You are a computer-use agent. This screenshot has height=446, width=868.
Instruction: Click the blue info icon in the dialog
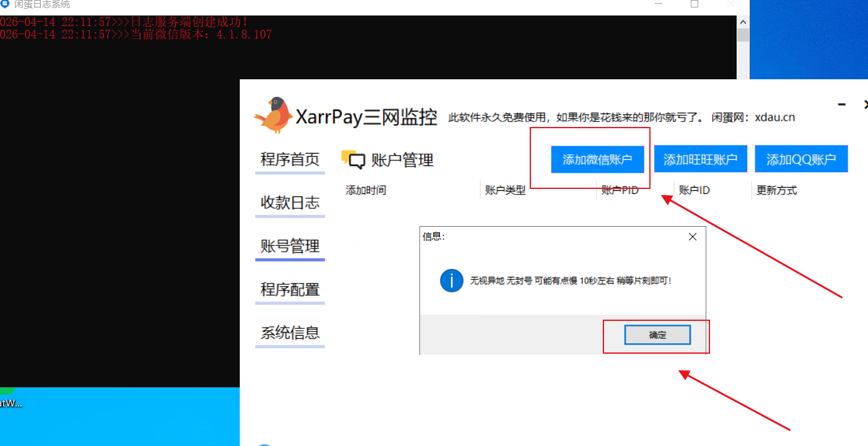(452, 280)
